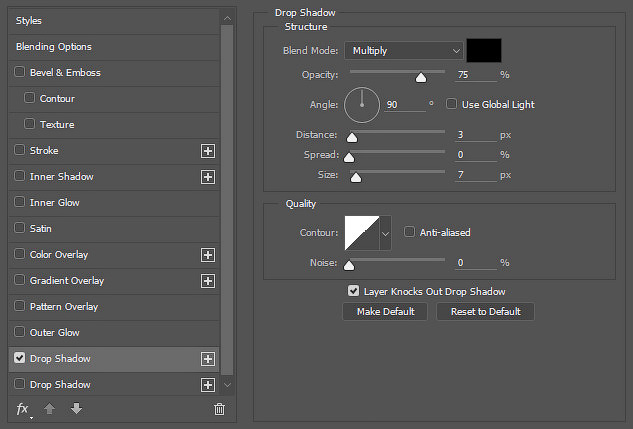This screenshot has width=633, height=429.
Task: Click the trash delete effect icon
Action: tap(219, 409)
